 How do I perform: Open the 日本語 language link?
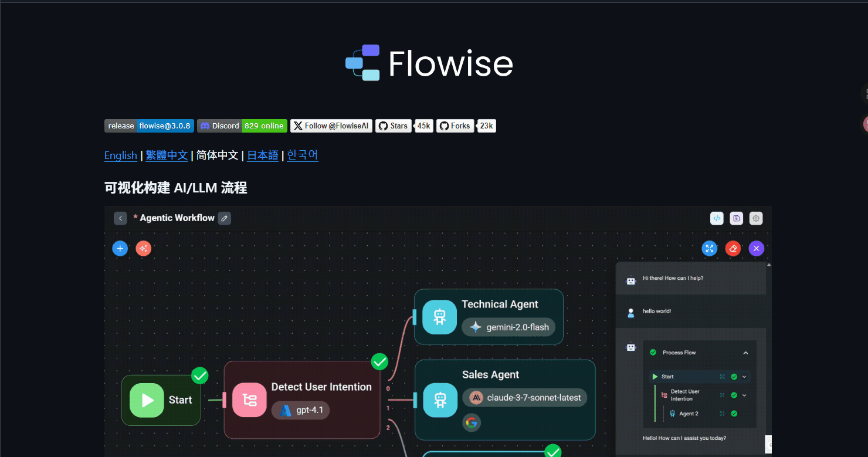click(263, 155)
